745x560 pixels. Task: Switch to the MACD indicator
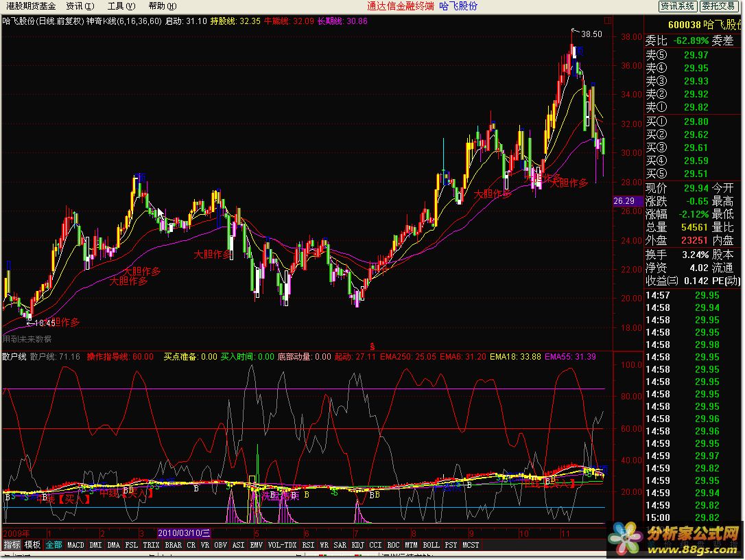coord(75,545)
